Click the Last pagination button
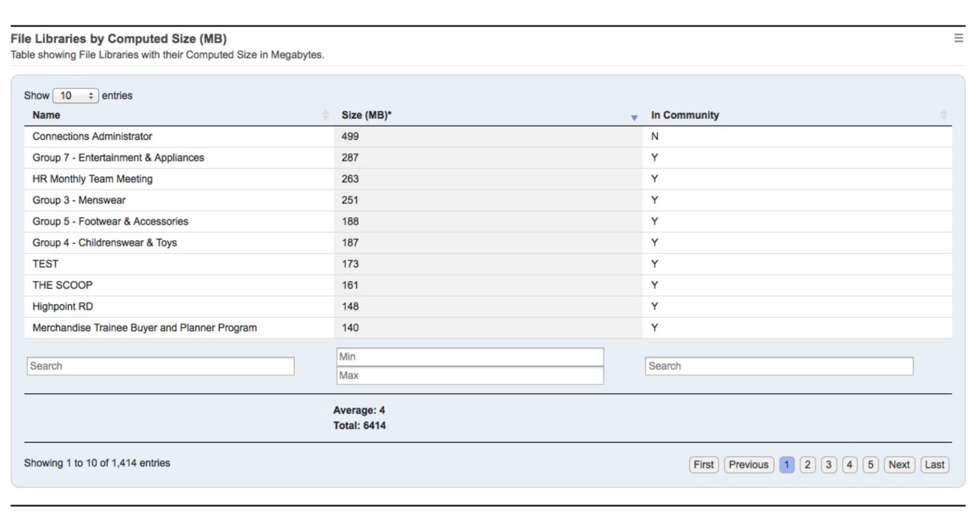The image size is (980, 528). pyautogui.click(x=935, y=465)
